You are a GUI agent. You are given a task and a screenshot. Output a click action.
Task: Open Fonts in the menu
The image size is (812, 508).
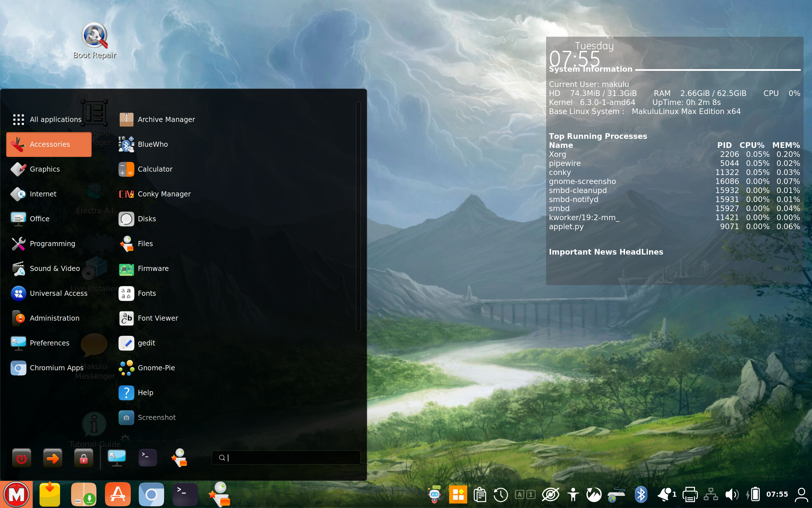[x=137, y=293]
